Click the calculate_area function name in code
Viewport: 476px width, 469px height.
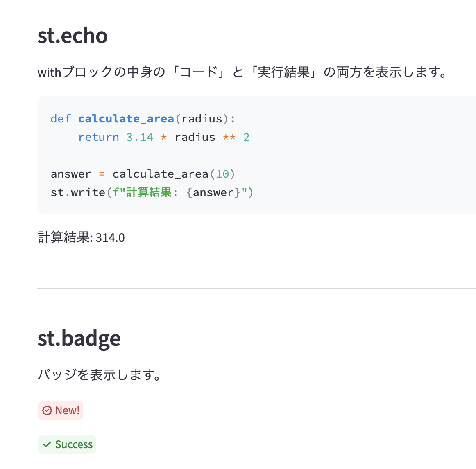(126, 119)
